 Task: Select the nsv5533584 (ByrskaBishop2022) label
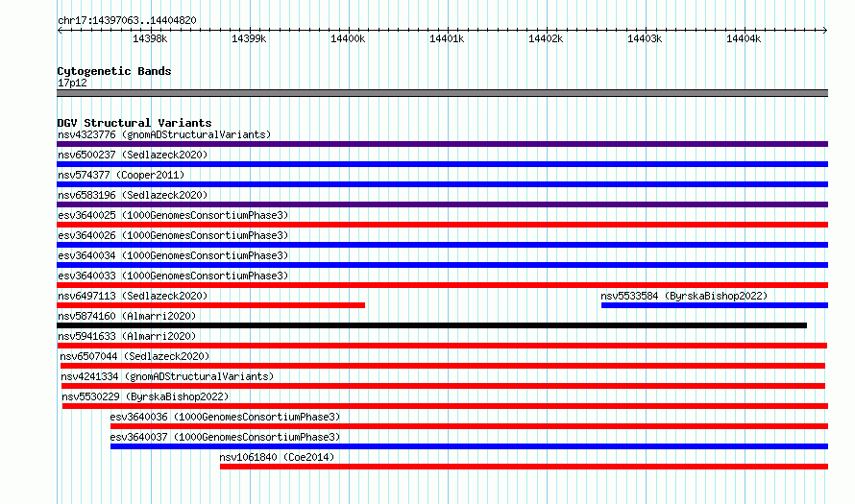(684, 296)
